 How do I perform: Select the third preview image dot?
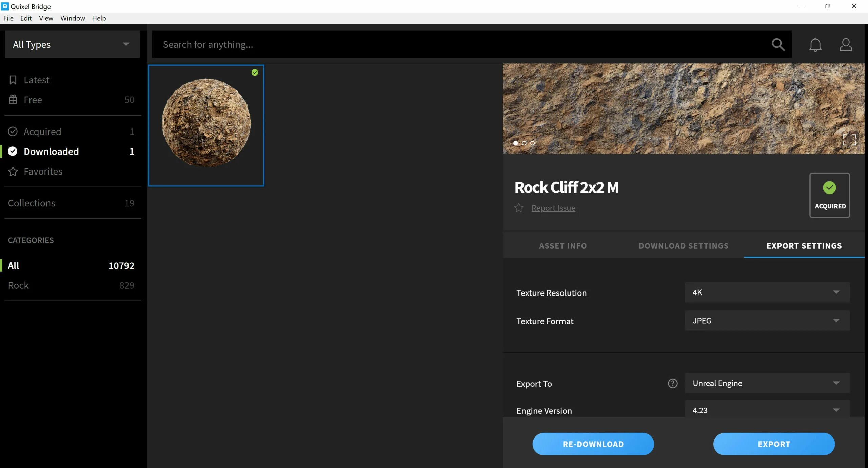point(532,143)
